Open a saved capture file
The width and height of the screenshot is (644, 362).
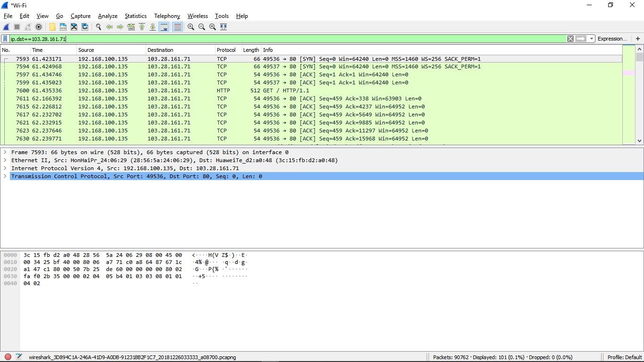52,27
